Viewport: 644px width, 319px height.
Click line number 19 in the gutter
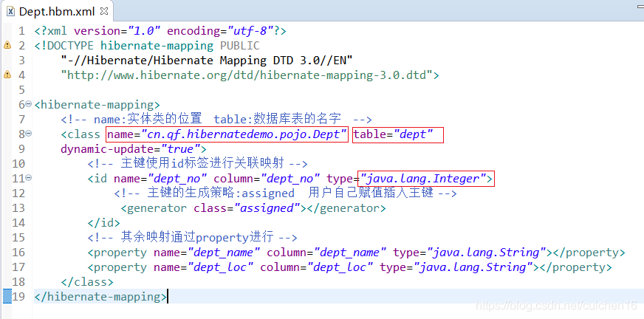(18, 297)
